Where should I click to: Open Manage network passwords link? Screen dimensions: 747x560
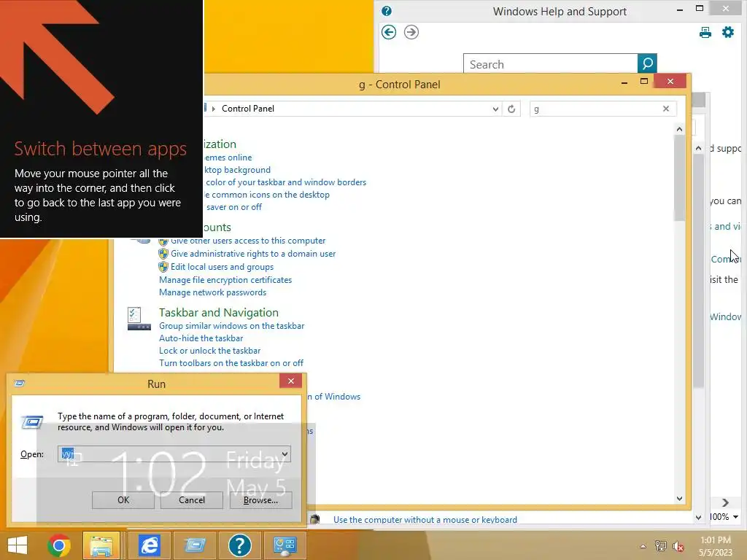pos(212,292)
